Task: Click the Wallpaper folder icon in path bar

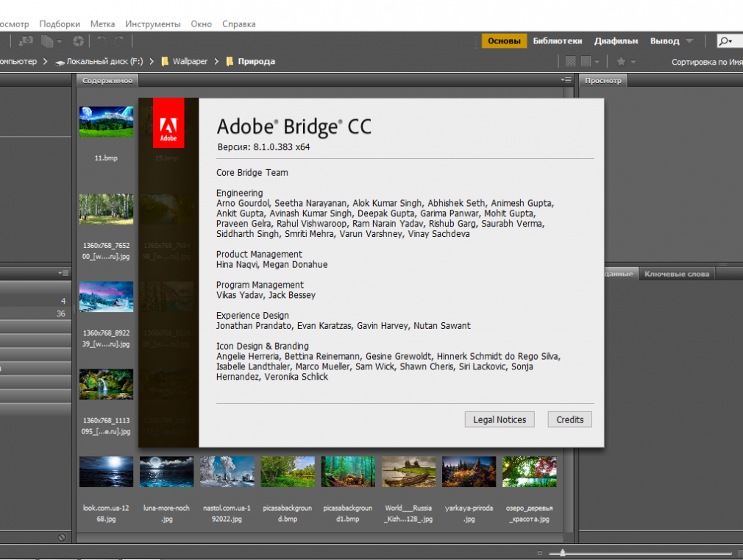Action: 165,61
